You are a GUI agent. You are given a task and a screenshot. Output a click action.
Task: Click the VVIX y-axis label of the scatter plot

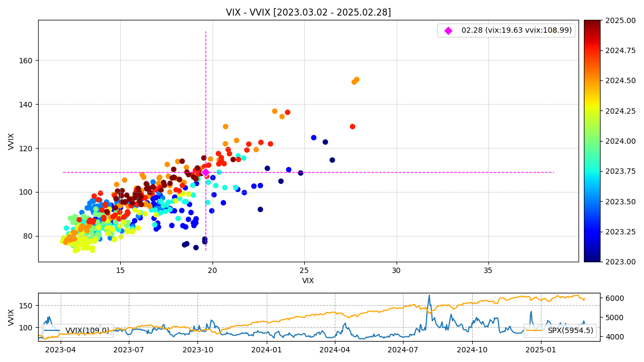tap(12, 141)
